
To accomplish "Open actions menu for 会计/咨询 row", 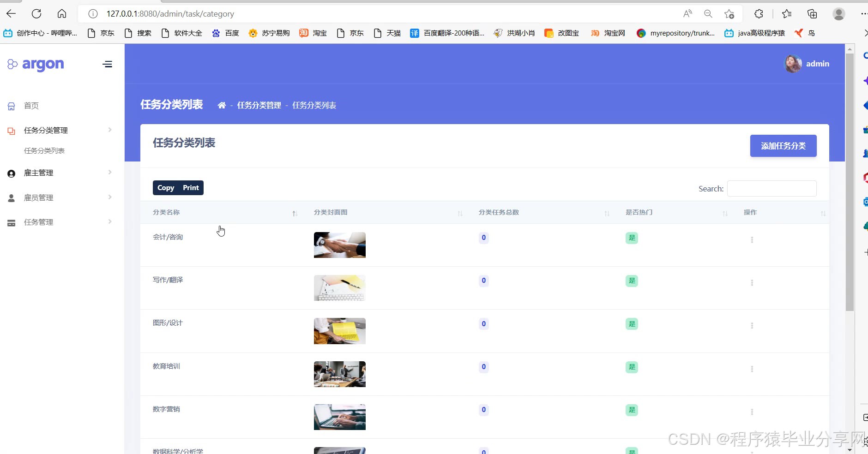I will pyautogui.click(x=752, y=240).
